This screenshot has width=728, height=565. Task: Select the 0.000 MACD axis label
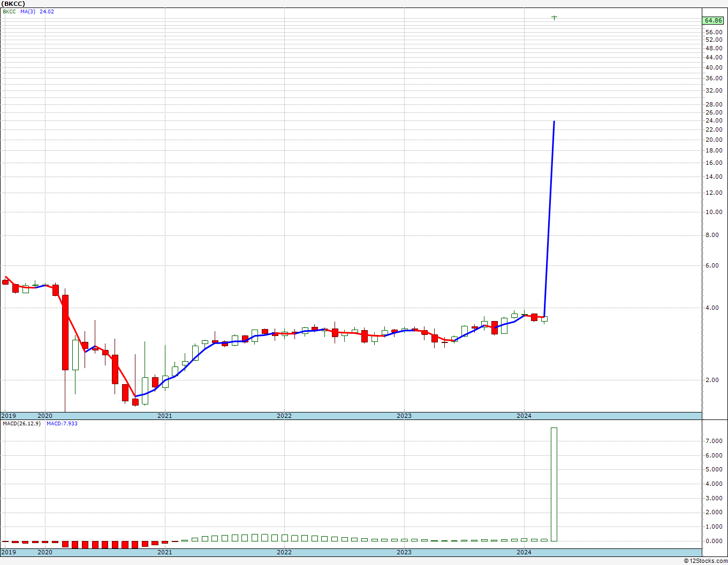714,541
